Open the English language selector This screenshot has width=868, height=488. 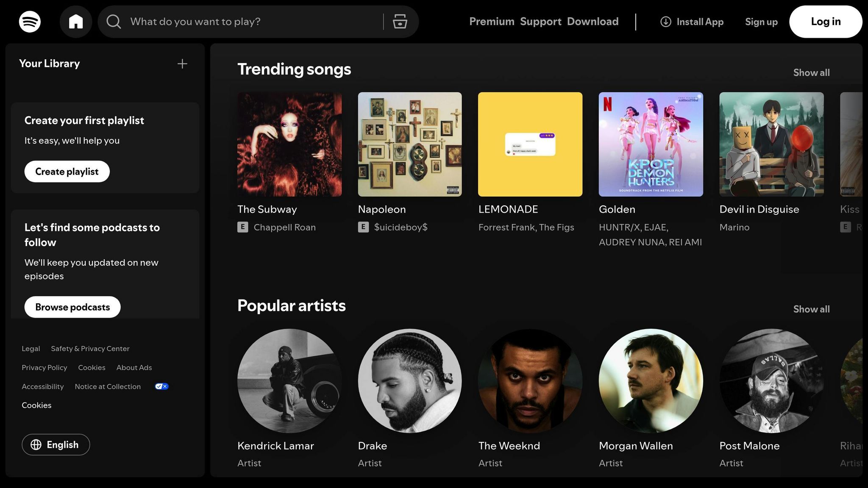[x=62, y=444]
